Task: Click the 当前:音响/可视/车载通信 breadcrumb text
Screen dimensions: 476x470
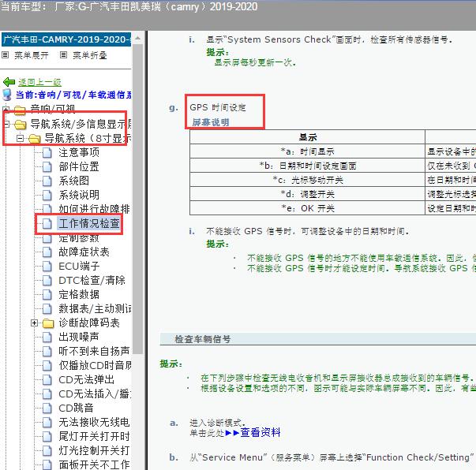Action: click(73, 95)
